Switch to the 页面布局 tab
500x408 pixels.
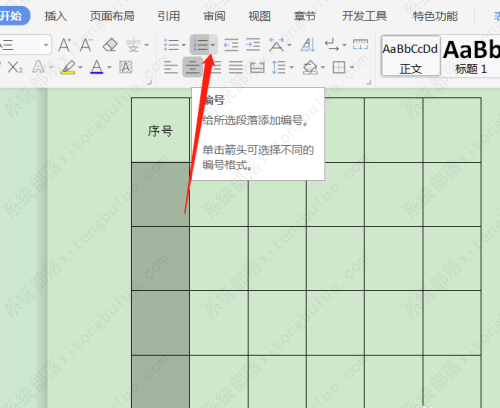[x=112, y=16]
